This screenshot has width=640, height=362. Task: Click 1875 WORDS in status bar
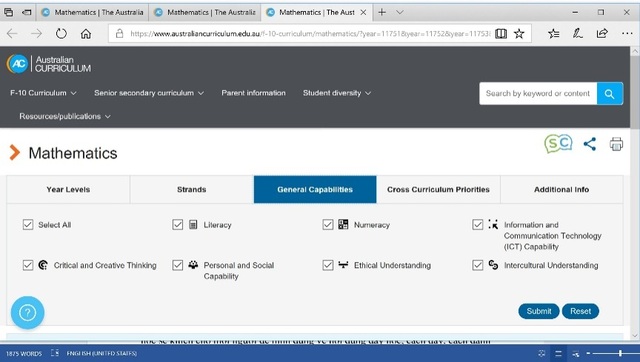[24, 353]
